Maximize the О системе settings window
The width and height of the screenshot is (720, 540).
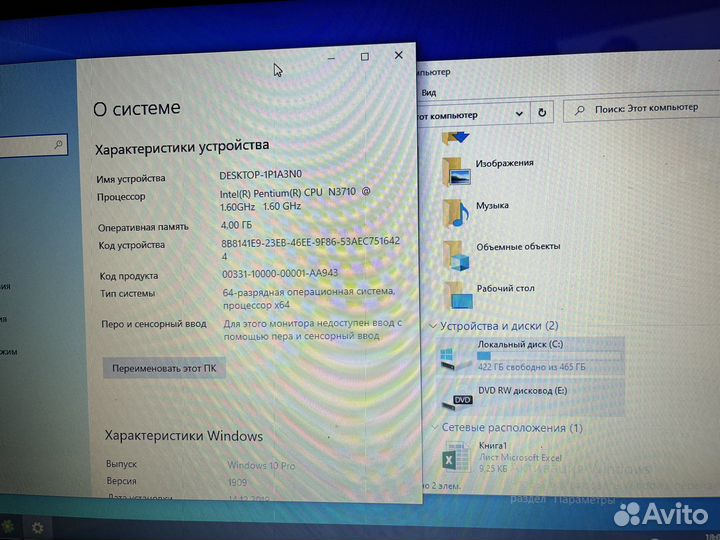coord(365,57)
